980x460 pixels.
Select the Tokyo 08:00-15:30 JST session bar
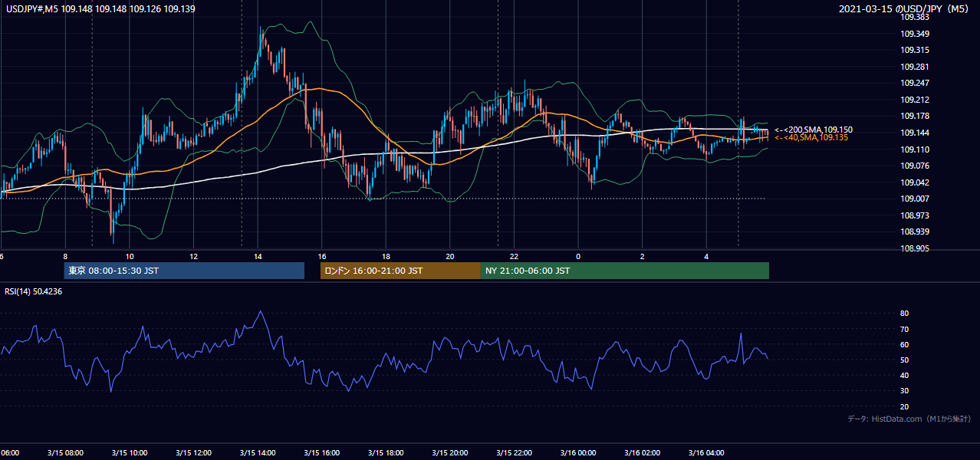[x=184, y=271]
